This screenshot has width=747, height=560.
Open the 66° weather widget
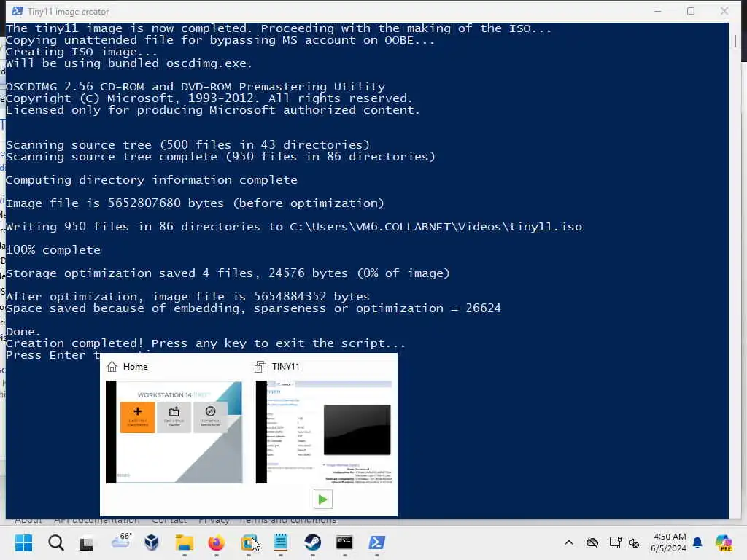(x=121, y=542)
